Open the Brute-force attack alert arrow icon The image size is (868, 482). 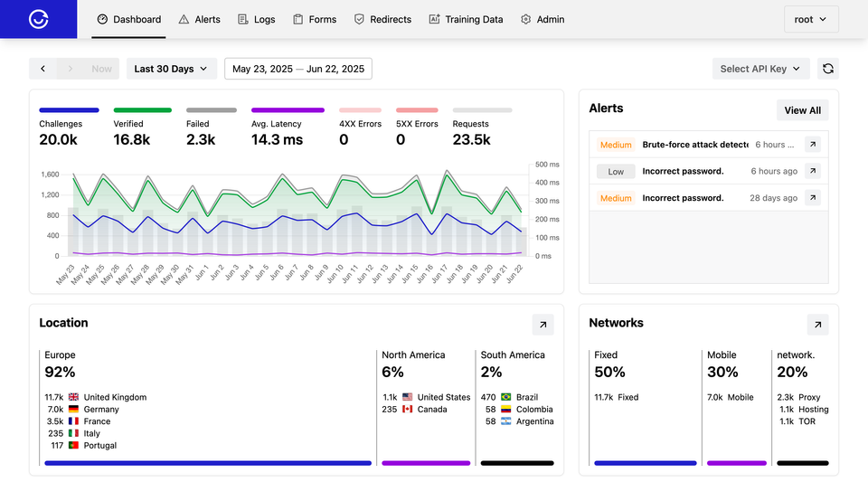(x=812, y=145)
